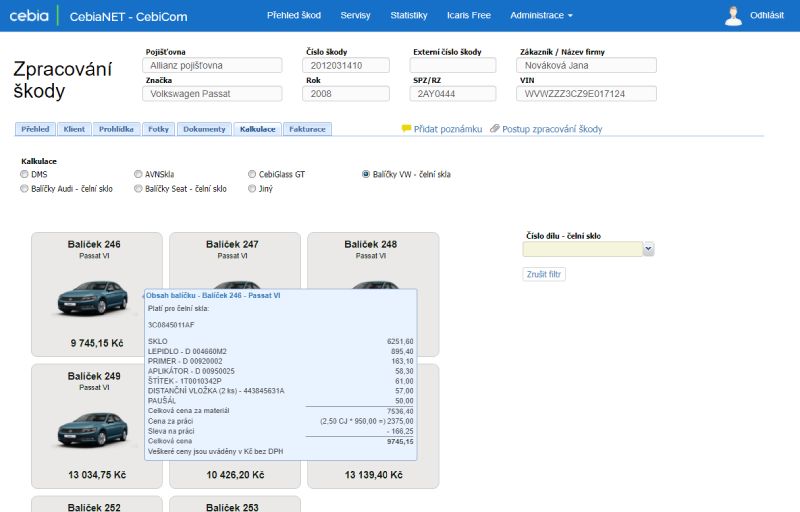Select the Balíček 246 car thumbnail
The image size is (800, 512).
[x=93, y=298]
